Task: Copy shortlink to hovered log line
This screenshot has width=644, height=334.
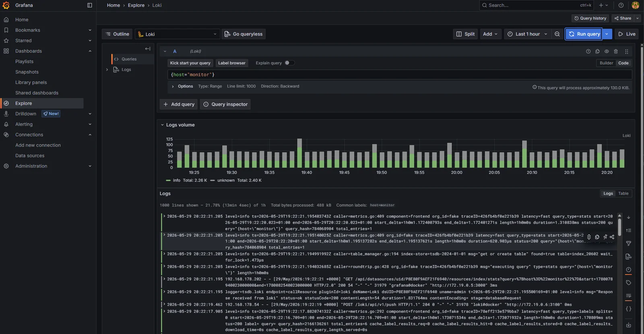Action: [x=612, y=237]
